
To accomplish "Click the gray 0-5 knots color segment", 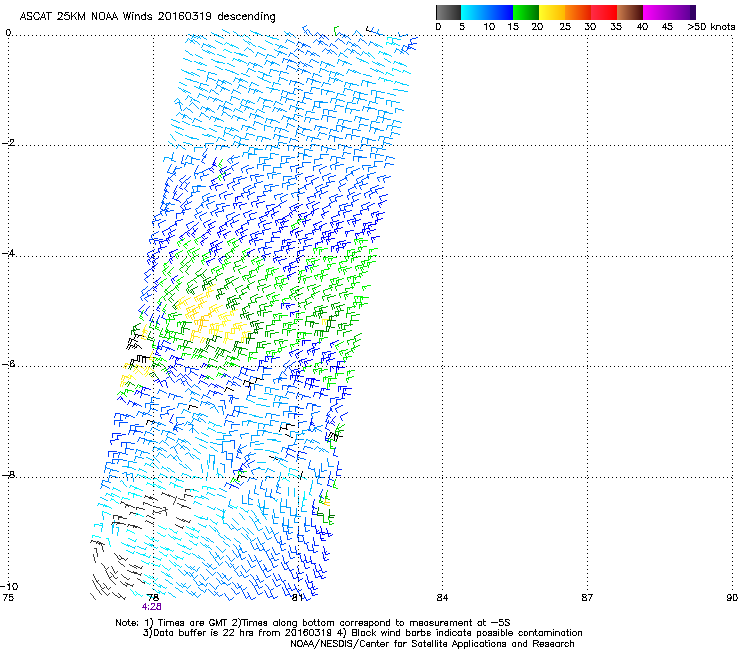I will pos(448,12).
